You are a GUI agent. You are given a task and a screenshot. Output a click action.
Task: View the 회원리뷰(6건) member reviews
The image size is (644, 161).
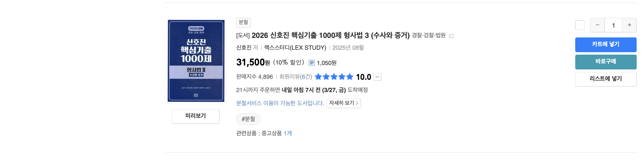(x=295, y=77)
